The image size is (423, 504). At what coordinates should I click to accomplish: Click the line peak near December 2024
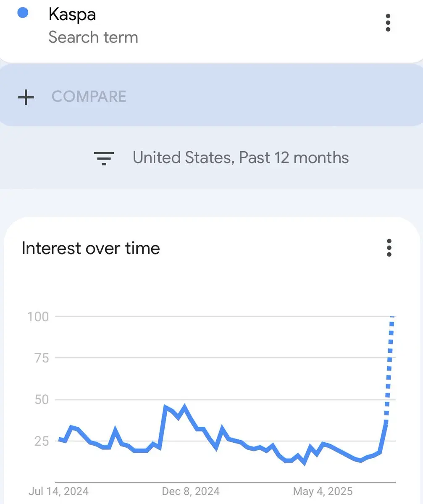(184, 406)
